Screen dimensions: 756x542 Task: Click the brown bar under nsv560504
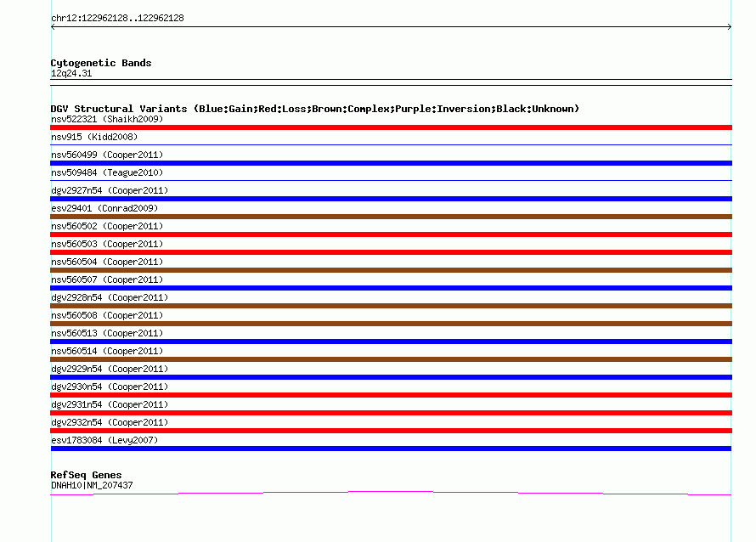coord(391,270)
